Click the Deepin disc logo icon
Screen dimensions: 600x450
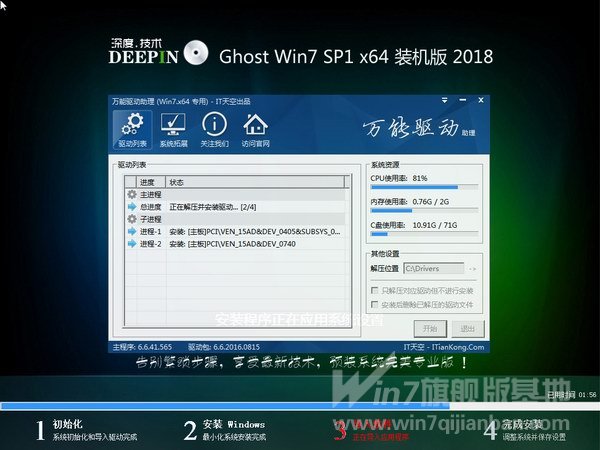pos(196,52)
